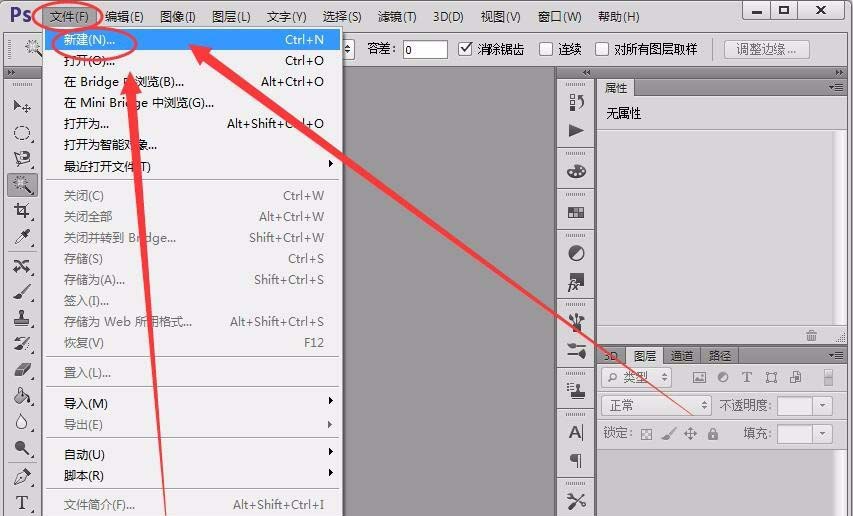The image size is (853, 516).
Task: Switch to the 通道 tab
Action: click(x=682, y=356)
